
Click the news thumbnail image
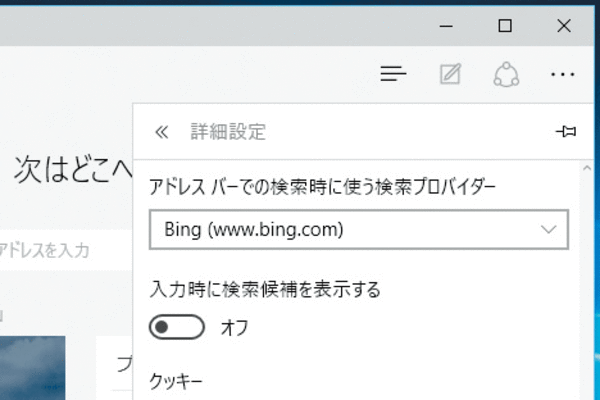pyautogui.click(x=33, y=368)
